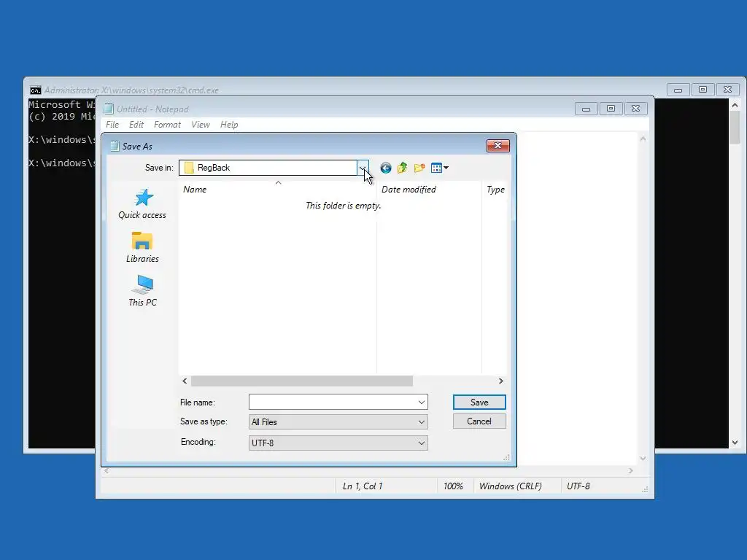Open the File menu in Notepad
This screenshot has width=747, height=560.
pyautogui.click(x=112, y=125)
